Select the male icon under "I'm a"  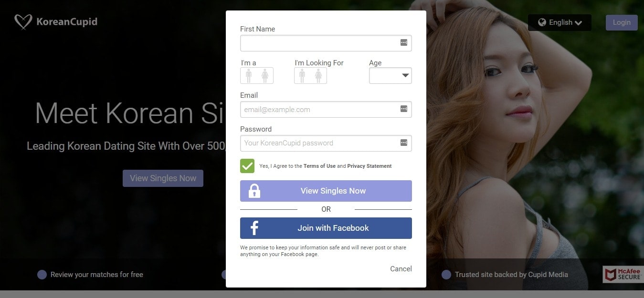click(x=249, y=75)
